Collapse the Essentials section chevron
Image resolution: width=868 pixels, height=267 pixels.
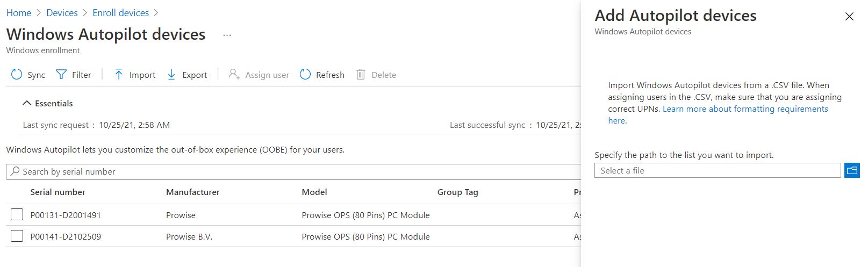click(x=26, y=103)
